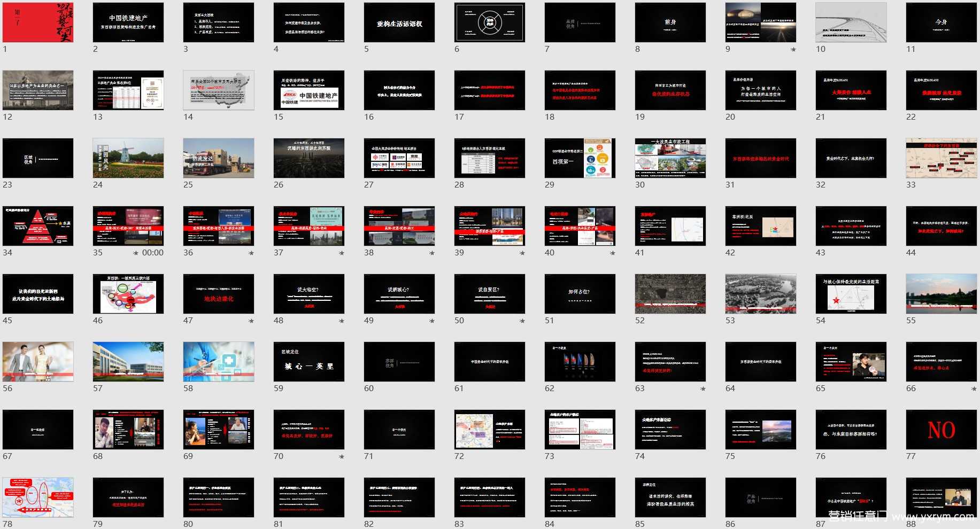
Task: Select slide 27 with the developer logos
Action: click(399, 158)
